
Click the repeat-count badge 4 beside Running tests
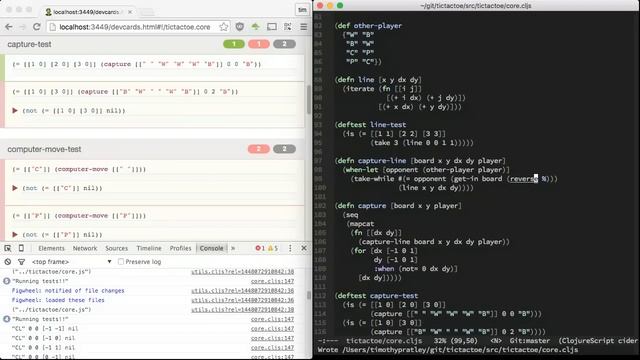click(x=7, y=319)
